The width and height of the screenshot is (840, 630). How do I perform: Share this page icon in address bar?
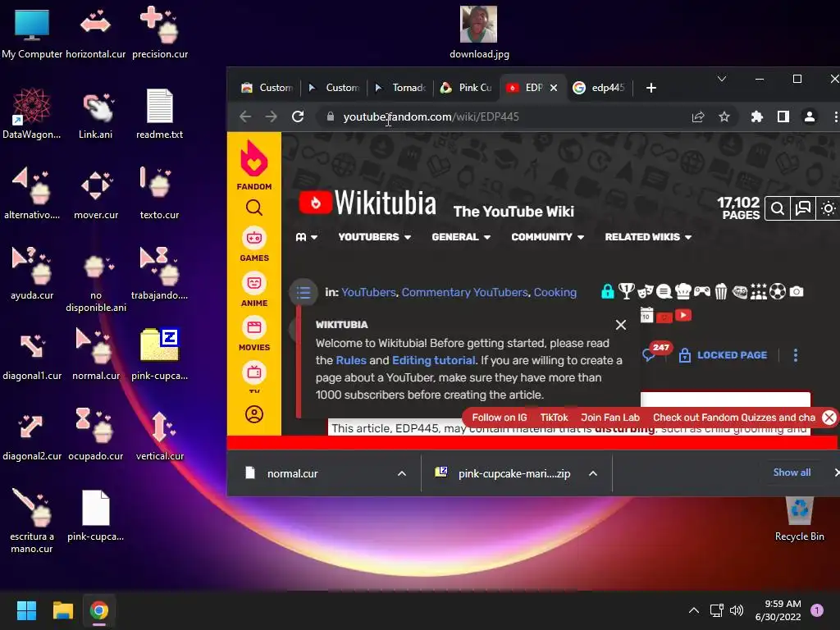(x=698, y=116)
